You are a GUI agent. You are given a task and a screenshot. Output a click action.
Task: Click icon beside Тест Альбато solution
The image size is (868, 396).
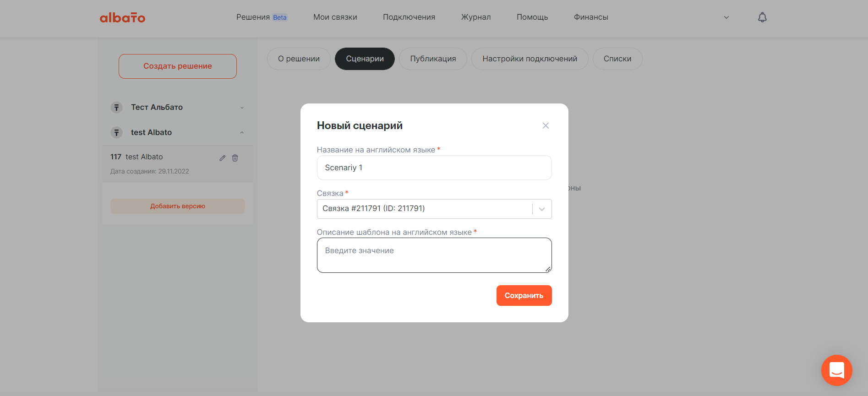tap(117, 107)
